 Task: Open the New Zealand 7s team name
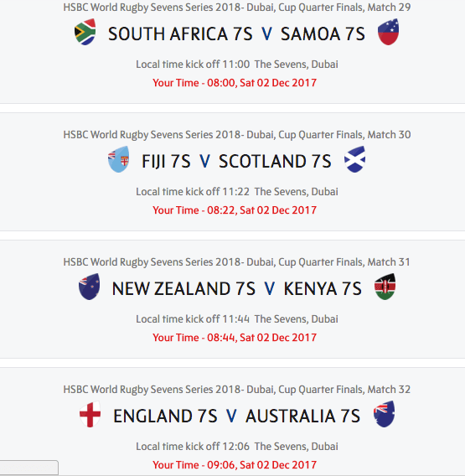[183, 288]
